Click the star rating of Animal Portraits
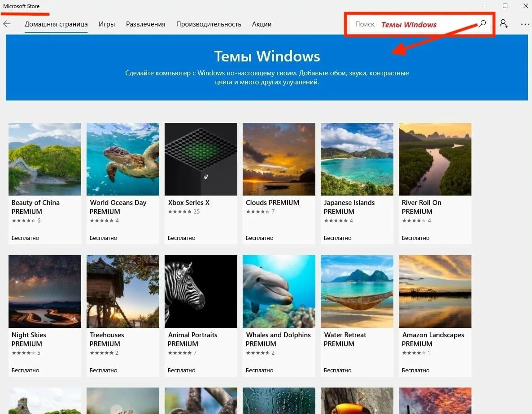532x414 pixels. point(180,353)
